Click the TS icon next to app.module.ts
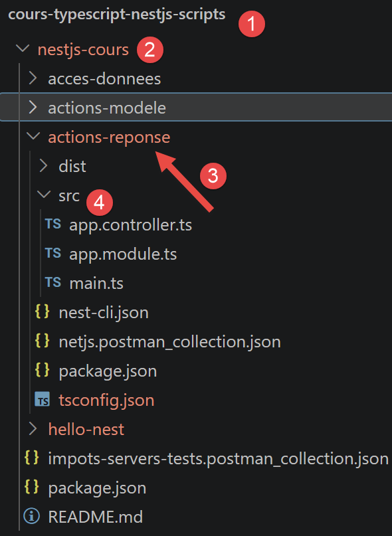392x536 pixels. point(53,253)
